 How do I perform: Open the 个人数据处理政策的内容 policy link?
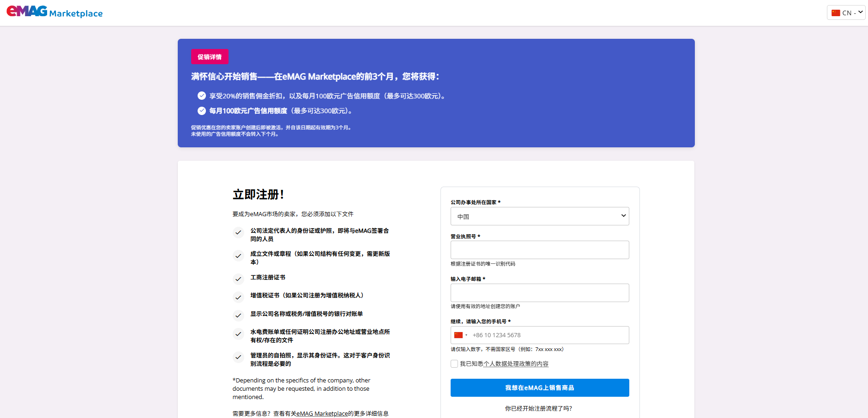tap(516, 364)
